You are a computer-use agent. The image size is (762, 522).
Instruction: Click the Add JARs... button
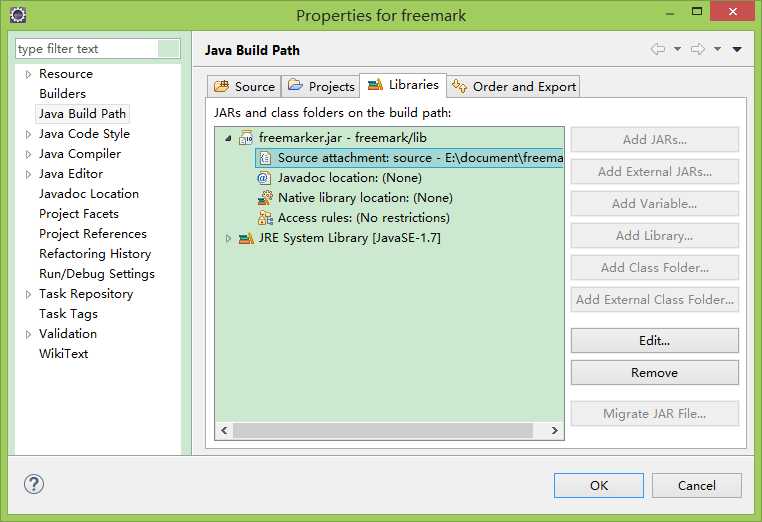coord(655,139)
